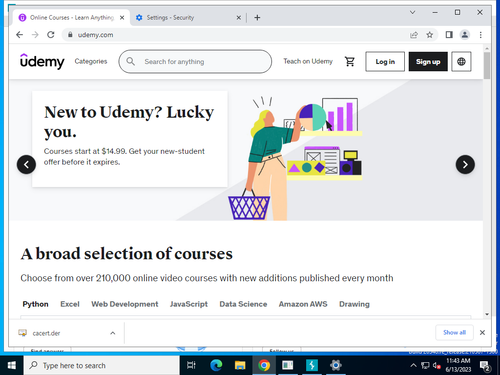Image resolution: width=500 pixels, height=375 pixels.
Task: Open the Categories menu
Action: (x=91, y=61)
